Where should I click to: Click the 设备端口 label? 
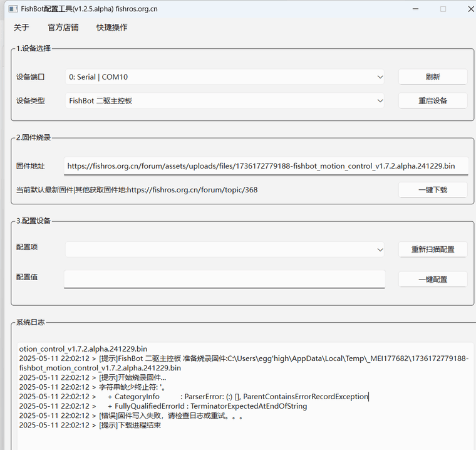[x=30, y=77]
